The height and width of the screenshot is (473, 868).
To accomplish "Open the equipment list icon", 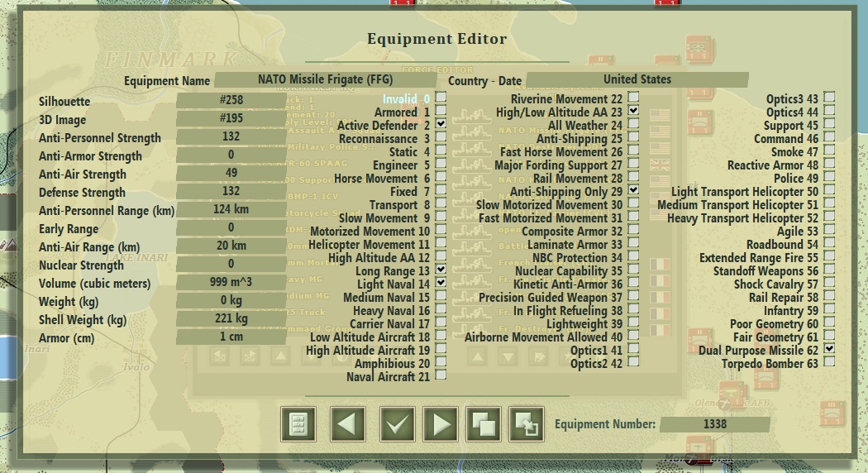I will coord(298,424).
